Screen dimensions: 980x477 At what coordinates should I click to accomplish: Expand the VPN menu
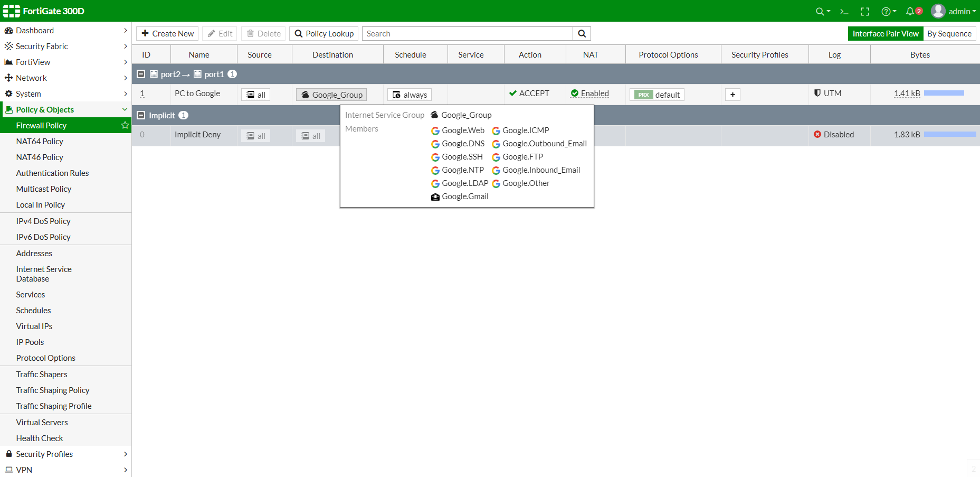[65, 470]
